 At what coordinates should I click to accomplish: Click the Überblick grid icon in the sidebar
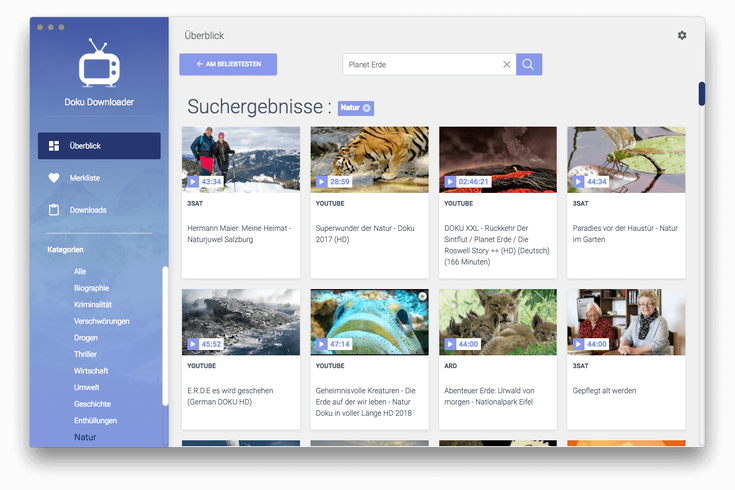54,146
